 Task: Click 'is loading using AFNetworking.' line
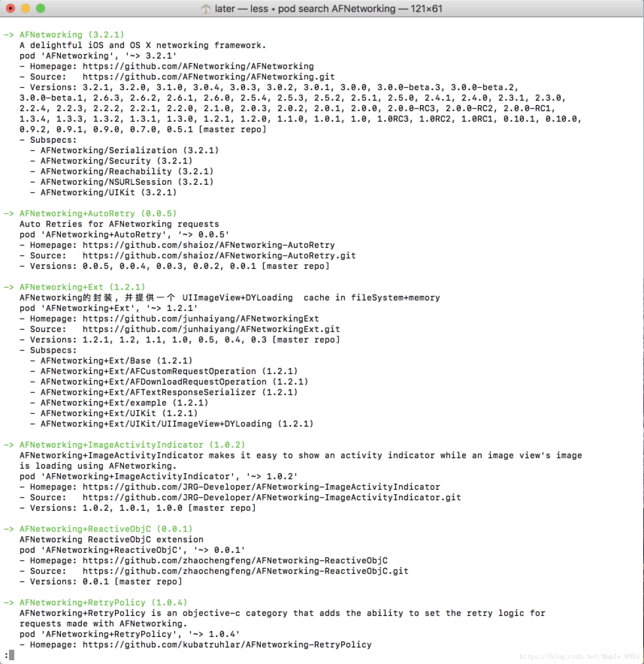[x=98, y=466]
